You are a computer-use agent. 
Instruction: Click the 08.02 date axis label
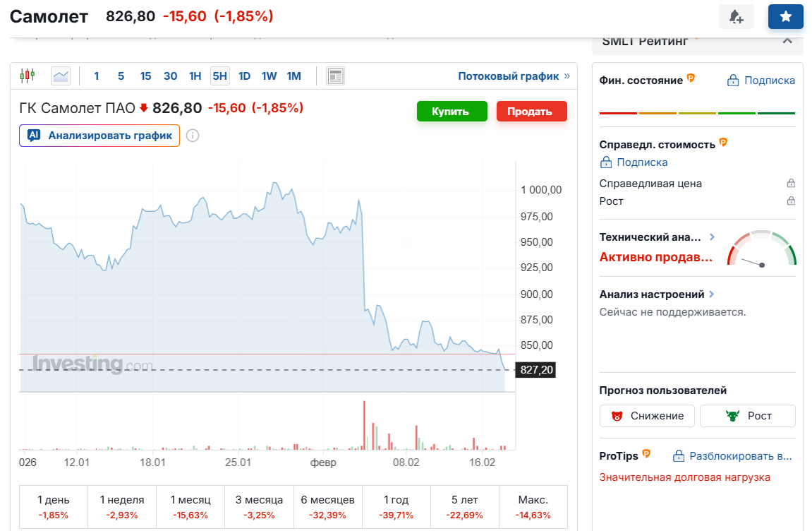tap(406, 462)
